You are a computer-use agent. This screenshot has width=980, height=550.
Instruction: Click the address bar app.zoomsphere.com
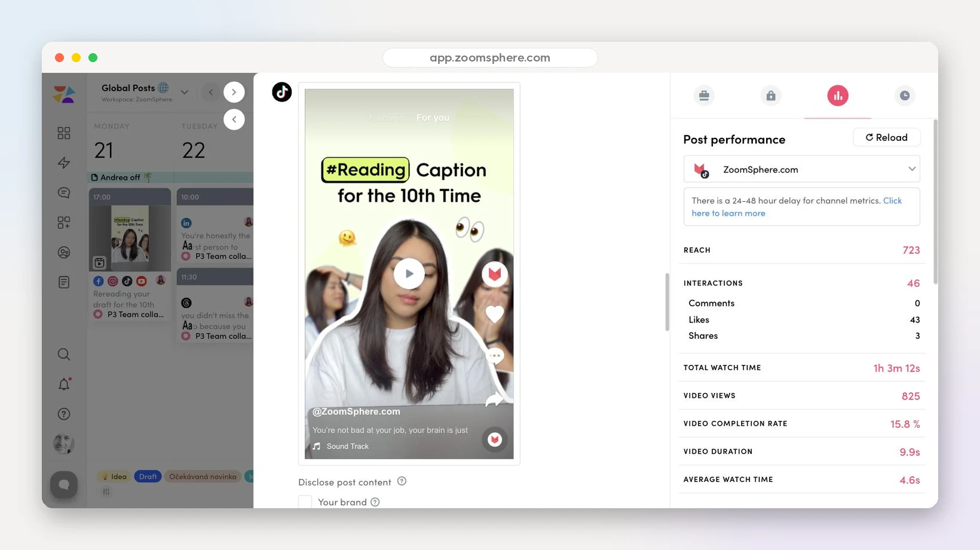click(490, 57)
